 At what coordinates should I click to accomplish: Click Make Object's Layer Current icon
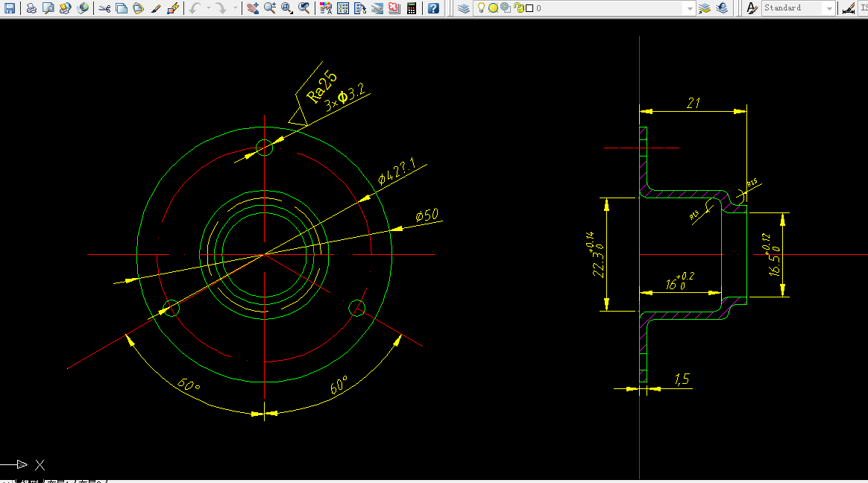pos(704,7)
